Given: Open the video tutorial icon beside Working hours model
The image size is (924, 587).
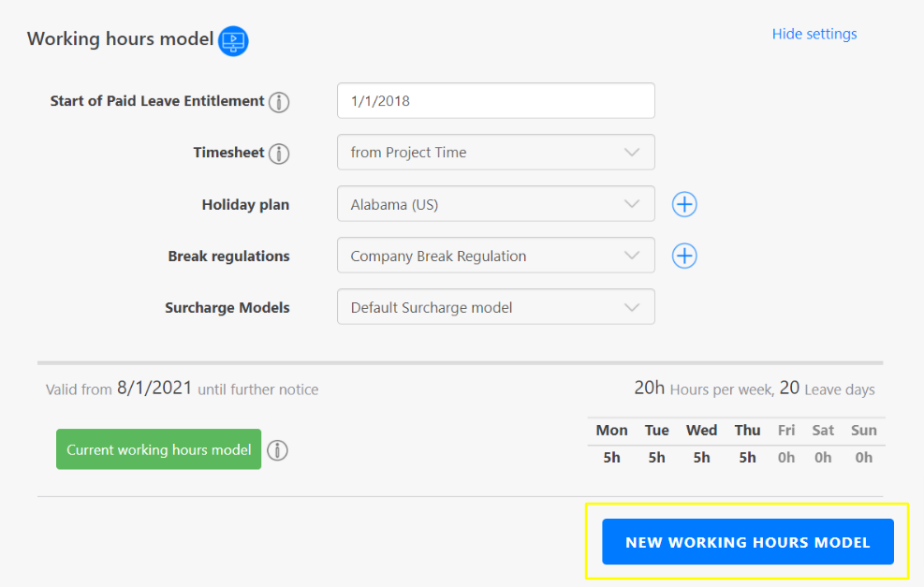Looking at the screenshot, I should (x=233, y=41).
